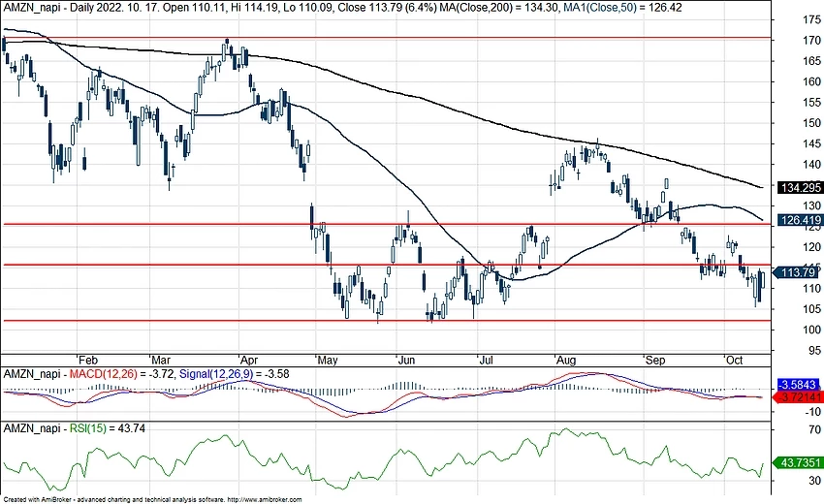Click the 170 price axis label
Image resolution: width=824 pixels, height=504 pixels.
(812, 41)
